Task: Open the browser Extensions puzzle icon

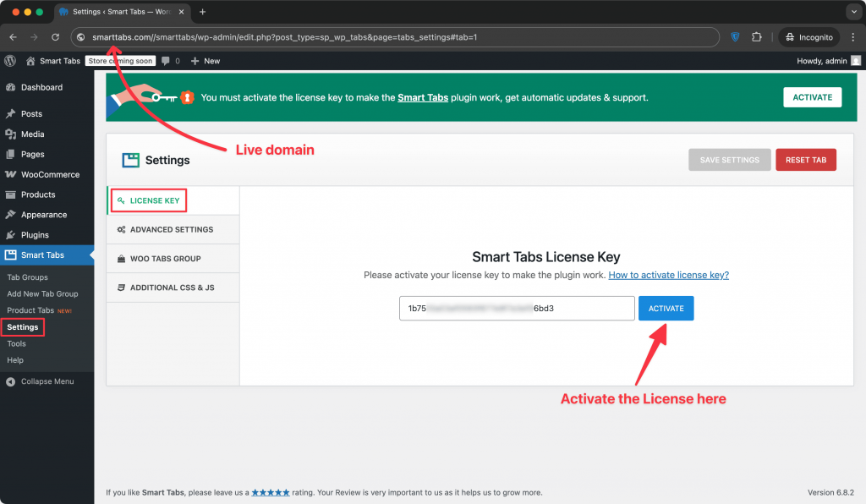Action: click(x=757, y=37)
